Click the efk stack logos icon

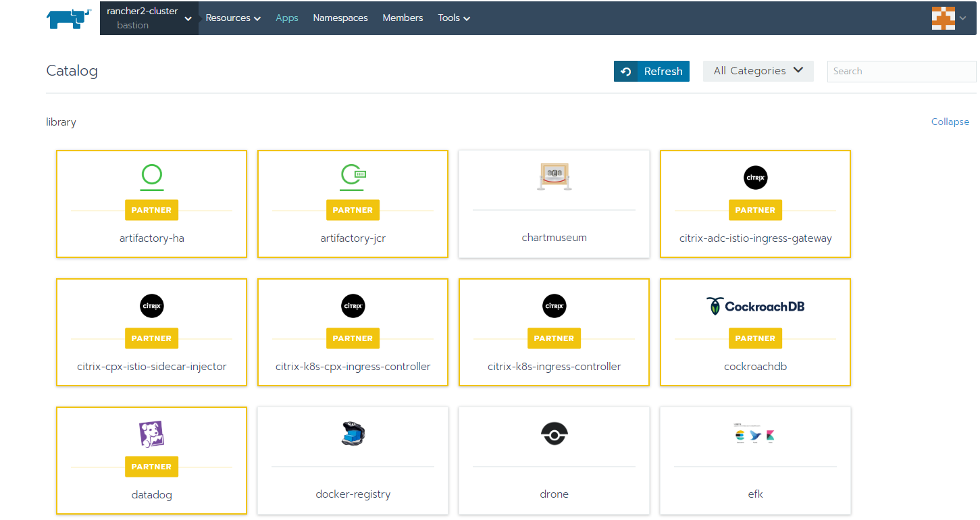754,434
